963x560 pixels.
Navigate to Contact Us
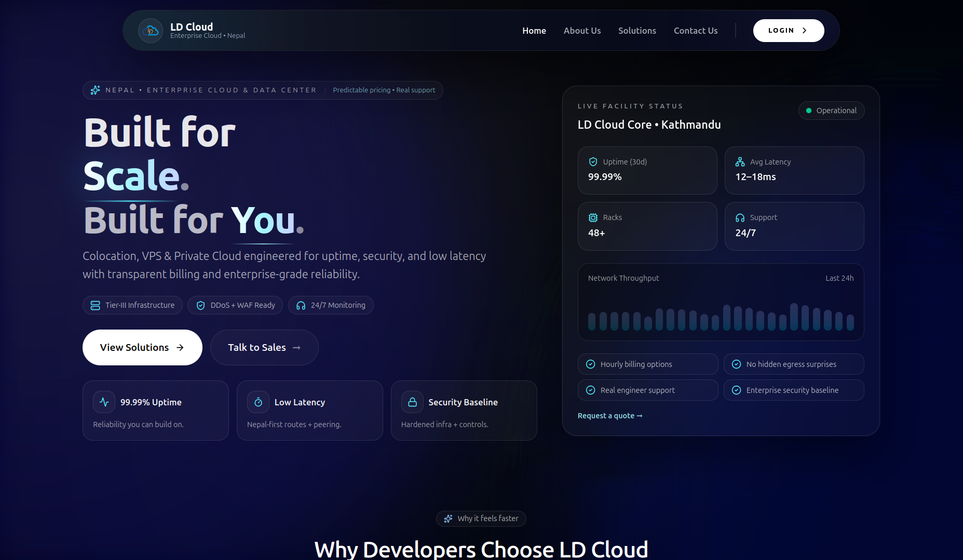pyautogui.click(x=696, y=31)
